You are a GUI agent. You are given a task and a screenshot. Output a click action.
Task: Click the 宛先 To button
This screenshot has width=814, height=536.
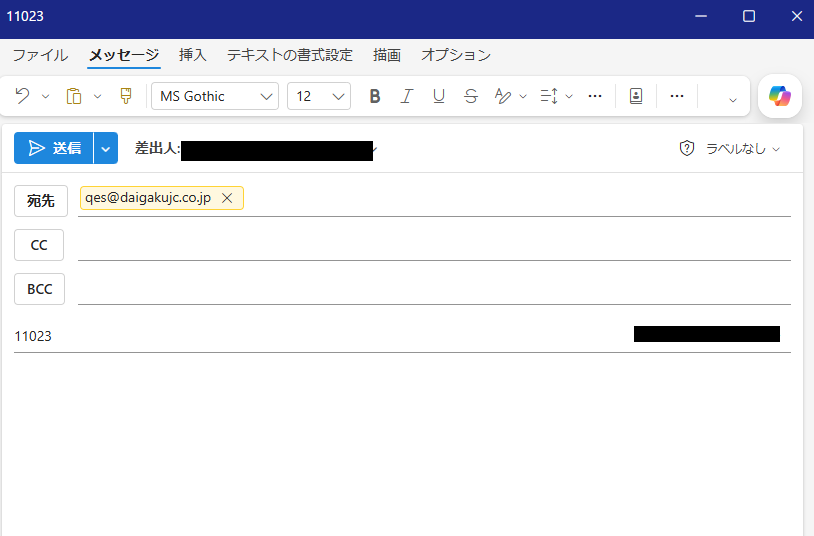pos(41,200)
